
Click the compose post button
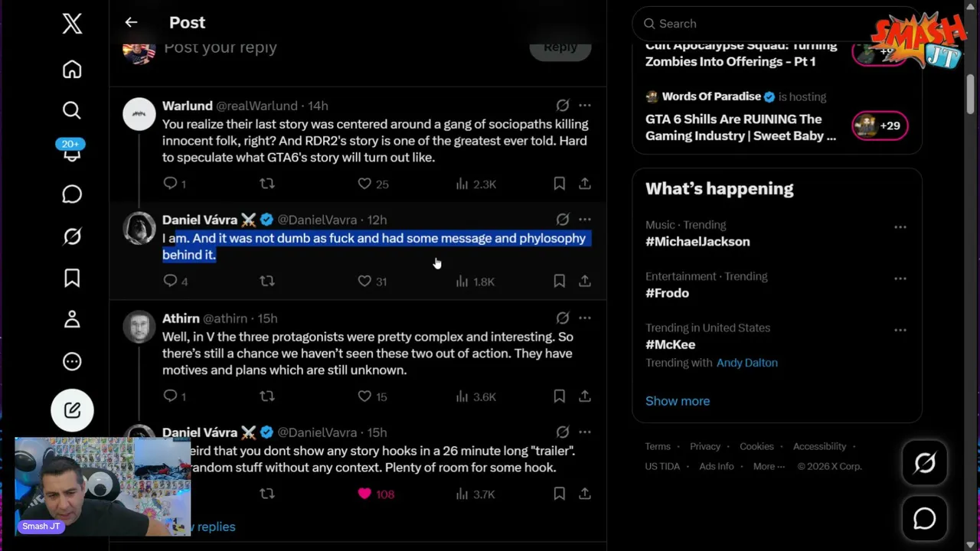click(72, 410)
